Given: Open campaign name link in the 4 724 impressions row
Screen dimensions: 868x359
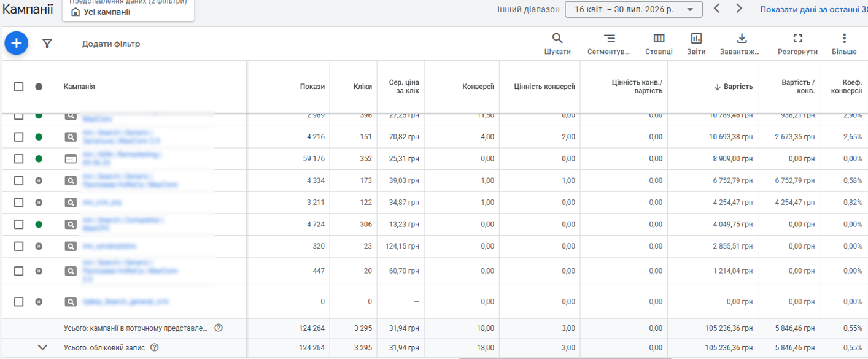Looking at the screenshot, I should pos(123,224).
